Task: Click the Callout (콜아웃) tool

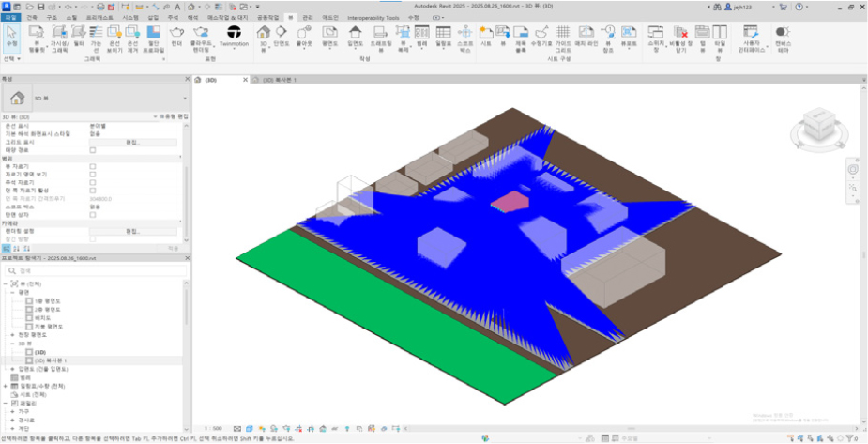Action: (x=304, y=36)
